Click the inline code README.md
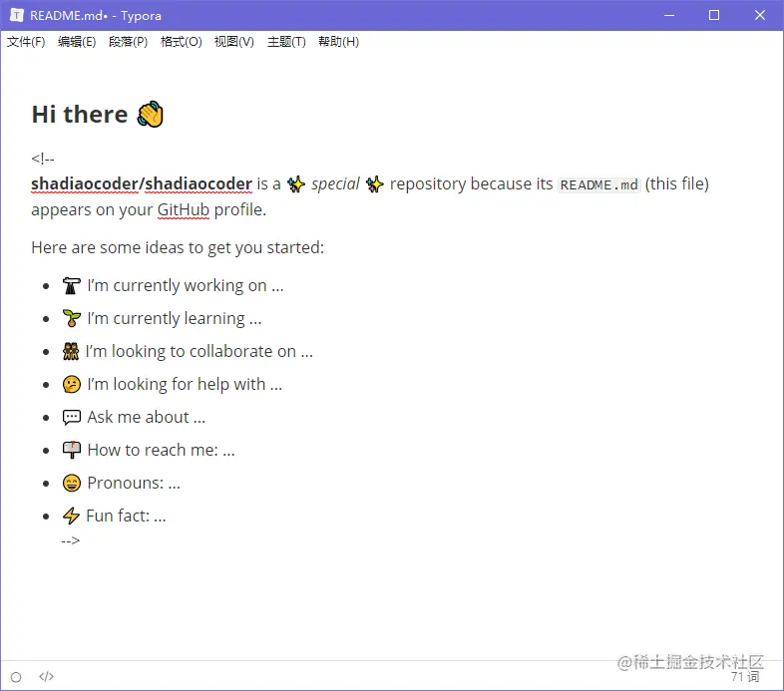Image resolution: width=784 pixels, height=691 pixels. pyautogui.click(x=599, y=185)
